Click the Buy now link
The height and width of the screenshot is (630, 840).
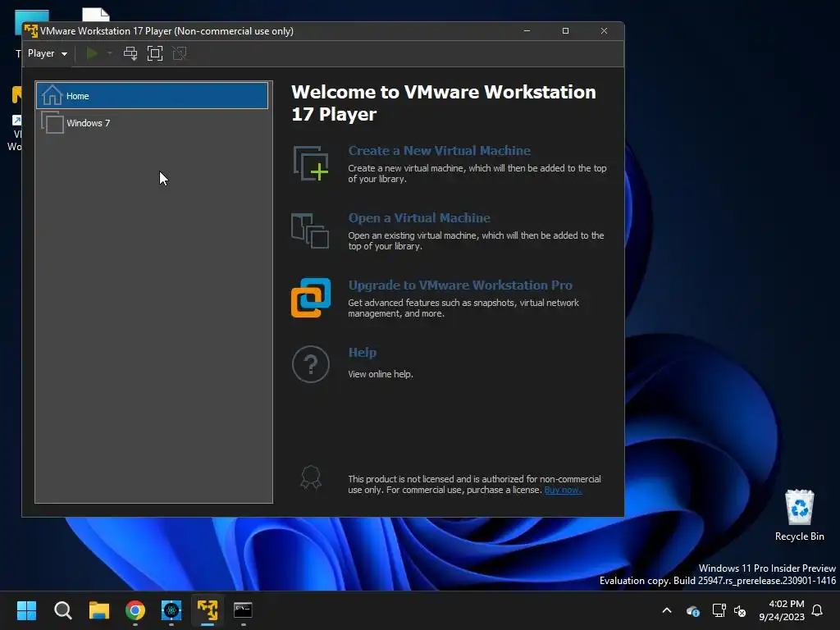(563, 491)
